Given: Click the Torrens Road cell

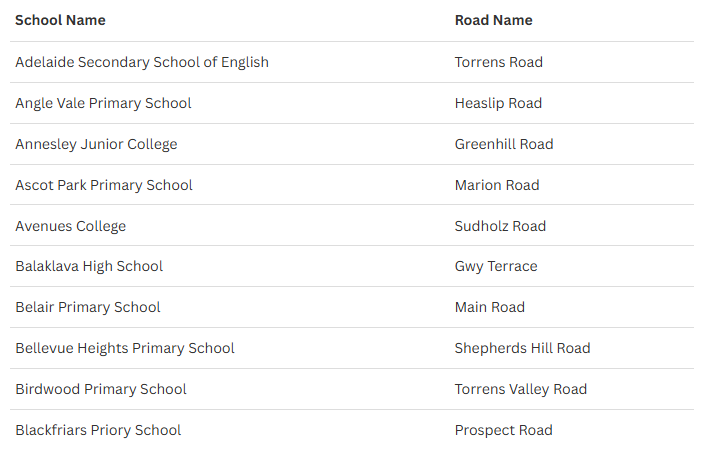Looking at the screenshot, I should pos(498,62).
